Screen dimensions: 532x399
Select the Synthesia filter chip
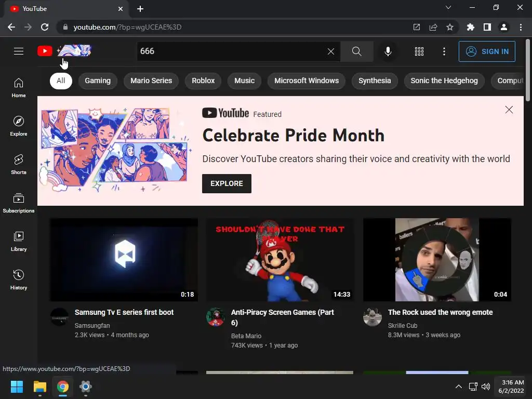(375, 81)
